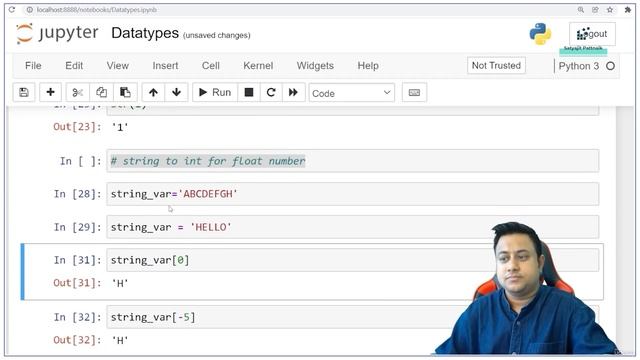Move selected cell up arrow
640x360 pixels.
point(153,93)
